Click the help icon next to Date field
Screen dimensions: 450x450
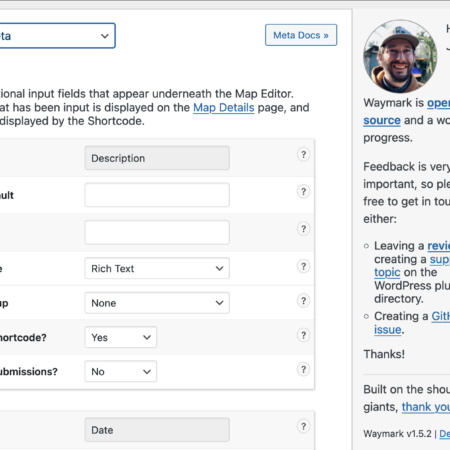[x=303, y=426]
